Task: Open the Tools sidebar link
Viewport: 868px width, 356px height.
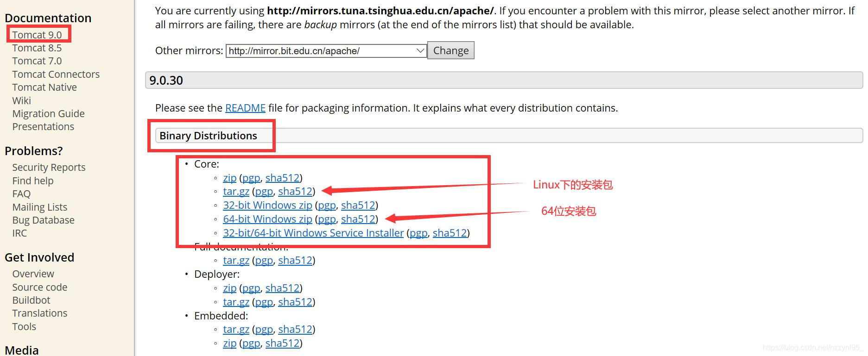Action: click(24, 326)
